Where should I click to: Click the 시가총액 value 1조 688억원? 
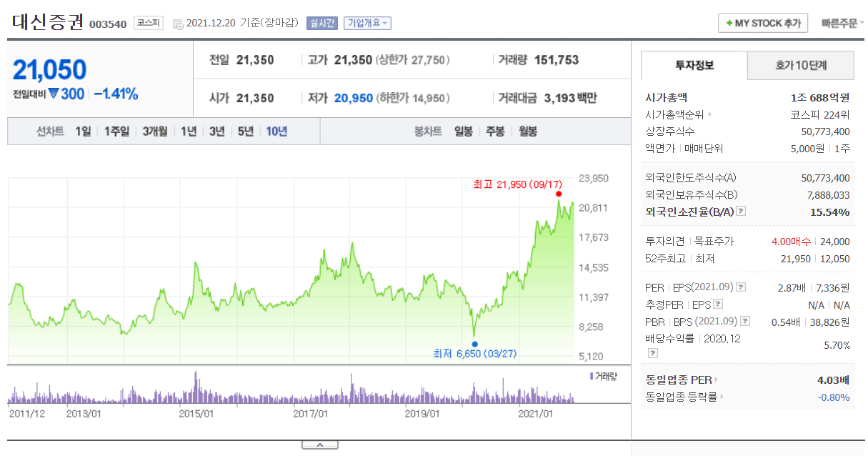pos(820,97)
